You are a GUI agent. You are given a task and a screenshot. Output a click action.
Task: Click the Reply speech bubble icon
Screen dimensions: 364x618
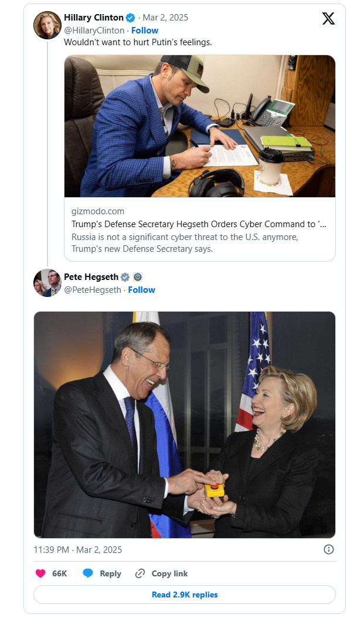87,573
